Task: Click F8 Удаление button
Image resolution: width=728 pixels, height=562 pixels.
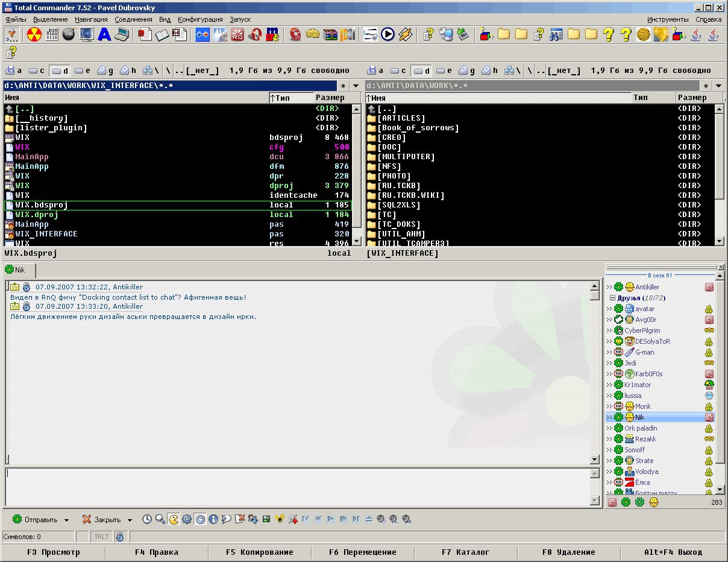Action: pyautogui.click(x=568, y=552)
